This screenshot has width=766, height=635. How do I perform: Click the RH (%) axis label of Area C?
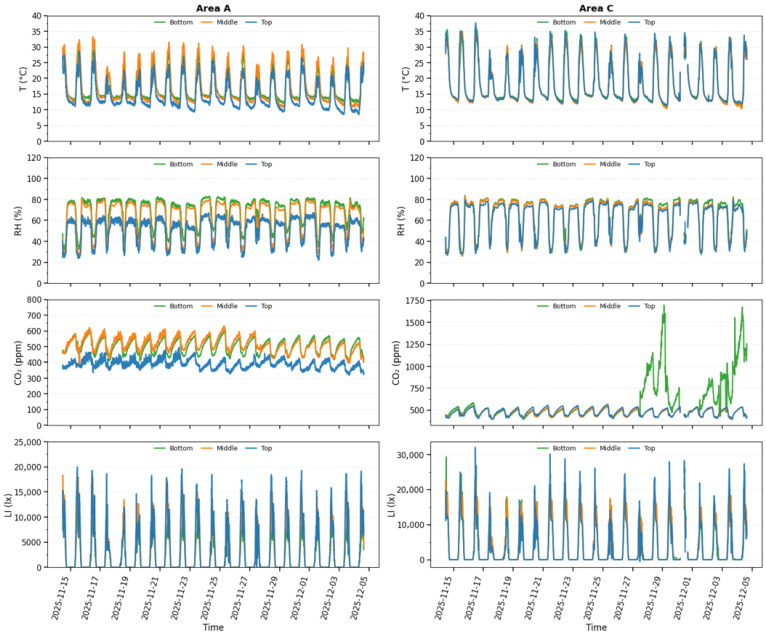click(x=401, y=221)
